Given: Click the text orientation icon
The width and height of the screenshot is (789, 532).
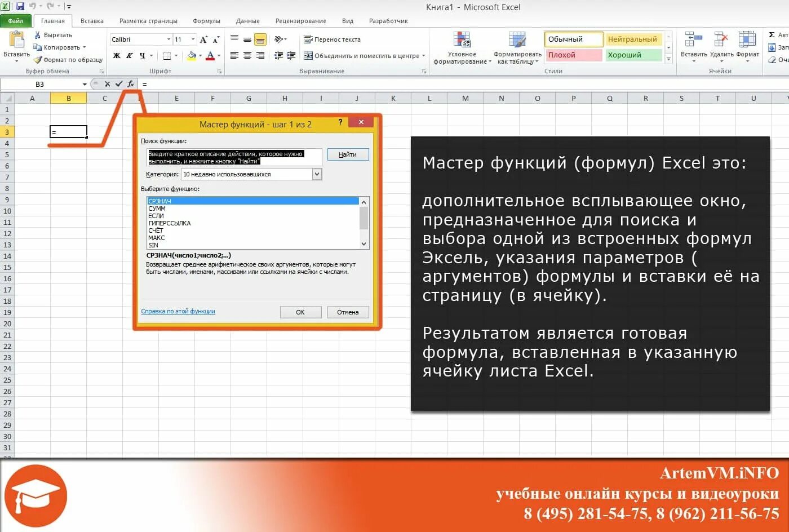Looking at the screenshot, I should click(x=278, y=39).
